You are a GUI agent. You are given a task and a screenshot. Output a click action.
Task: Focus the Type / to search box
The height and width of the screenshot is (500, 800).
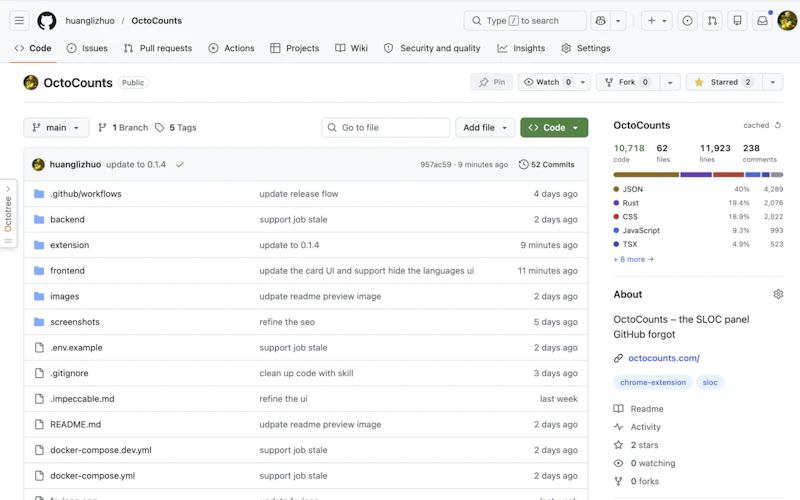click(x=525, y=20)
